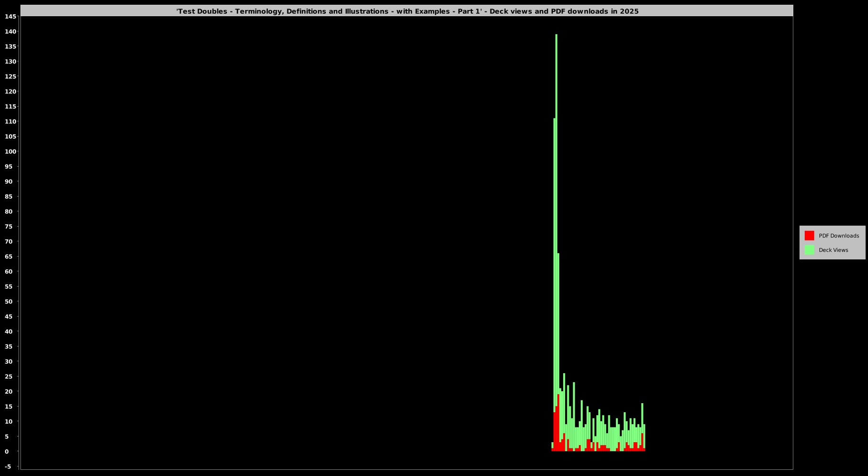Click the y-axis label 125
868x476 pixels.
click(10, 77)
